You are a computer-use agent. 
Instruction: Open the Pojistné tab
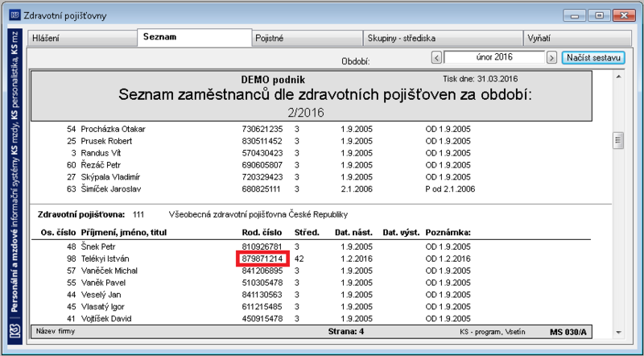point(308,38)
